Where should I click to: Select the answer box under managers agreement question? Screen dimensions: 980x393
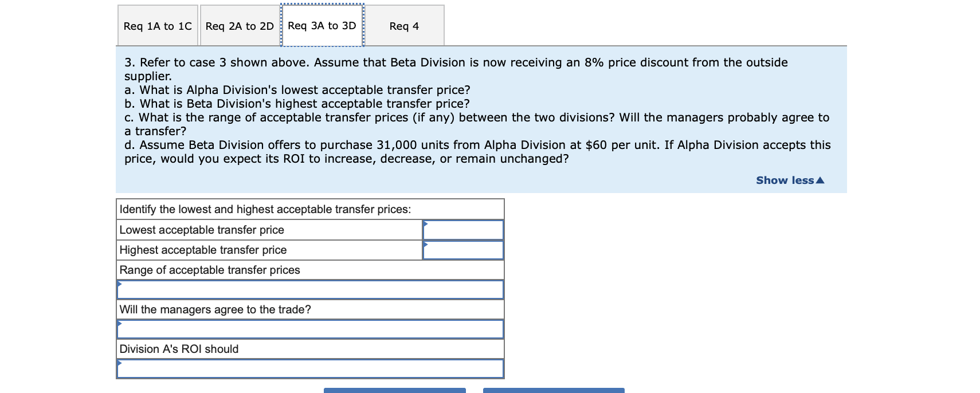[309, 328]
